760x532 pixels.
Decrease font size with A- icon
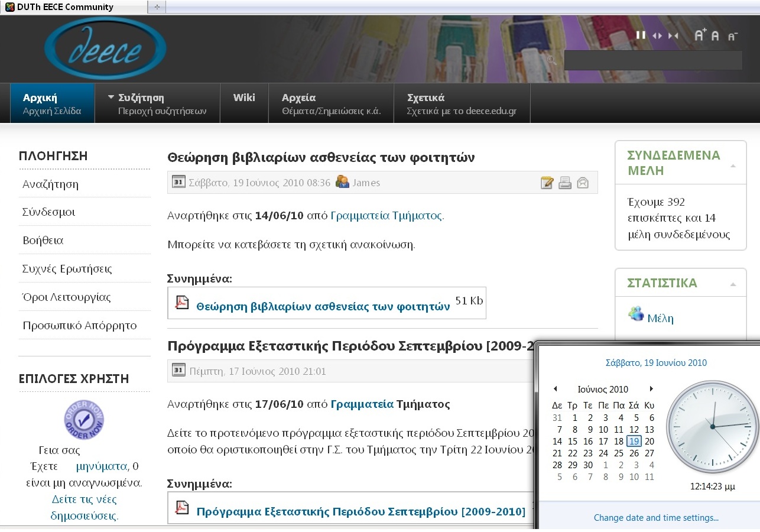pyautogui.click(x=733, y=36)
